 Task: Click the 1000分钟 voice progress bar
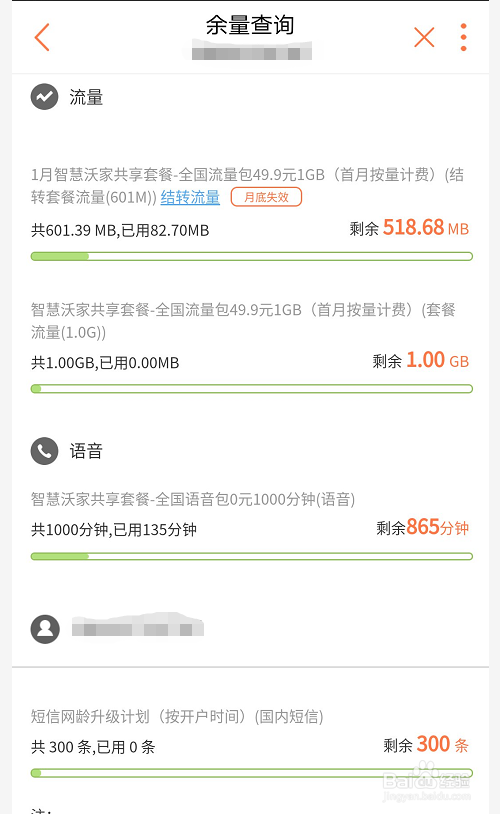coord(252,557)
